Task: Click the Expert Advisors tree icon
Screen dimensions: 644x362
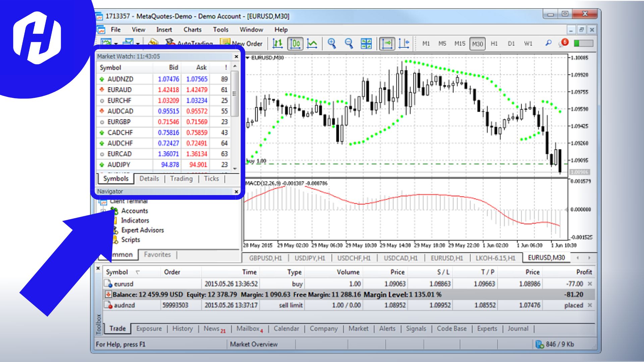Action: tap(115, 230)
